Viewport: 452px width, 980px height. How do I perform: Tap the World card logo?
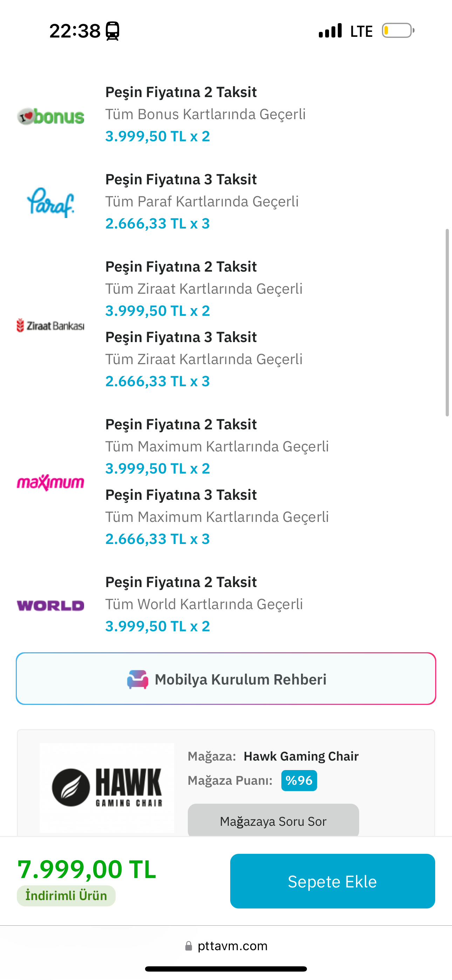(x=50, y=605)
